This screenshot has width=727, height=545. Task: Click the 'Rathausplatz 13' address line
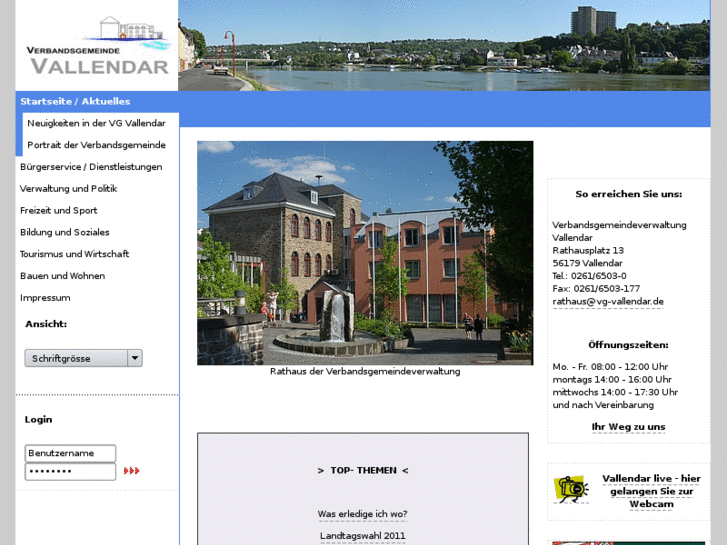coord(588,250)
